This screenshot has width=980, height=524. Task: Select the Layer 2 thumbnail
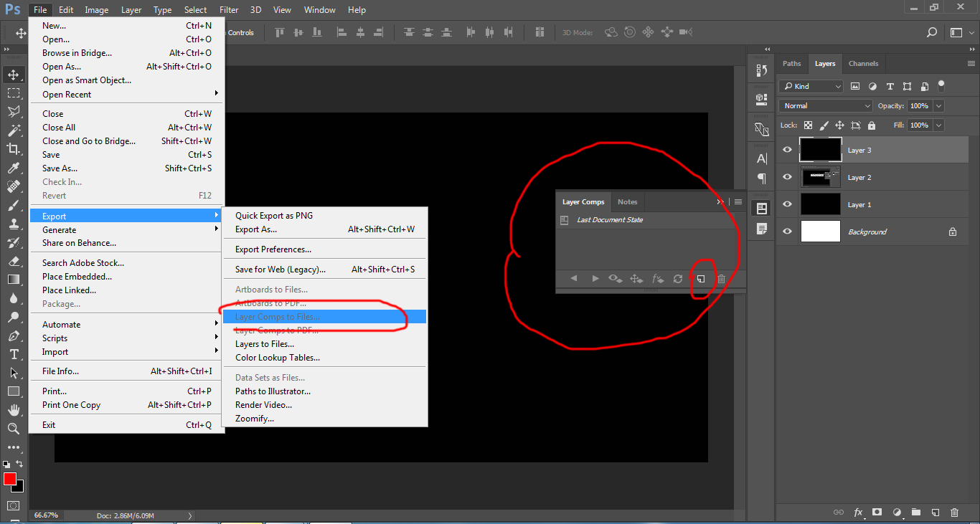pyautogui.click(x=820, y=177)
